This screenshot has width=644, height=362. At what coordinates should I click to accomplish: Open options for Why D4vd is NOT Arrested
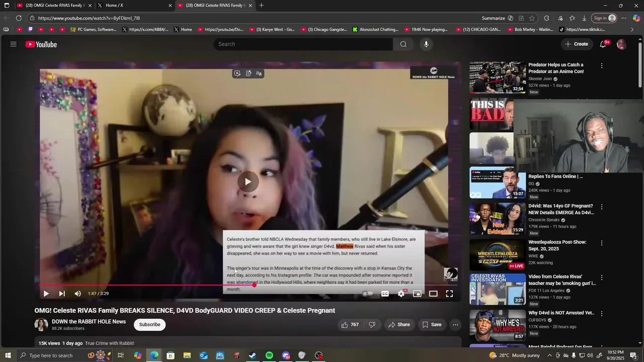click(x=601, y=313)
